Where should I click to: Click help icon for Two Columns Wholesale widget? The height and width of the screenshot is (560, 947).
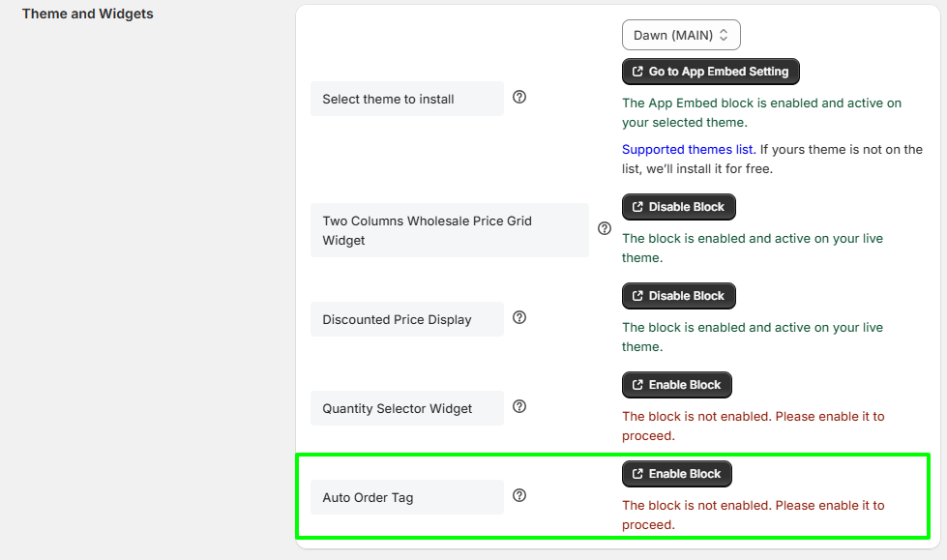coord(605,229)
